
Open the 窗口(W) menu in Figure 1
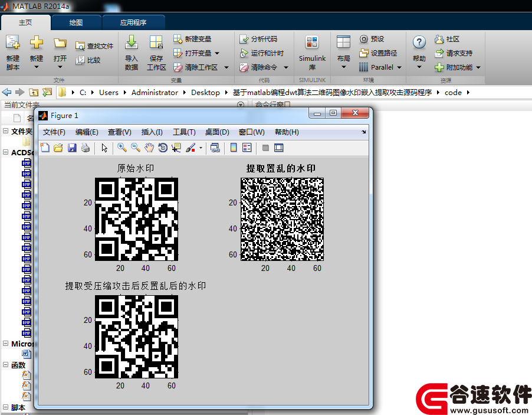point(251,132)
